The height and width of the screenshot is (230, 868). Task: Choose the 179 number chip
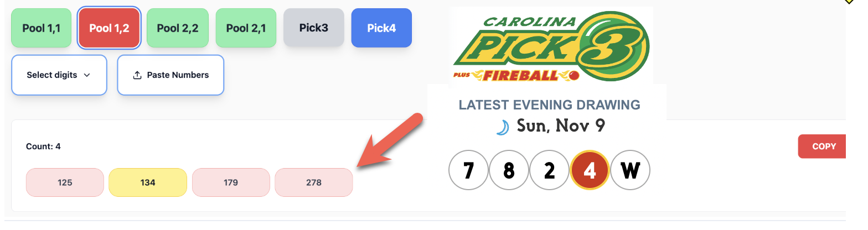pyautogui.click(x=231, y=182)
